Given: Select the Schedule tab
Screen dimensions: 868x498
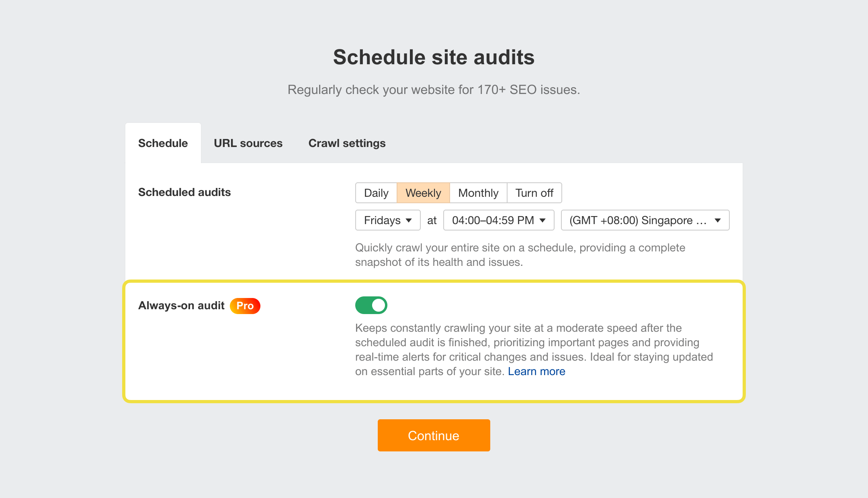Looking at the screenshot, I should click(163, 143).
